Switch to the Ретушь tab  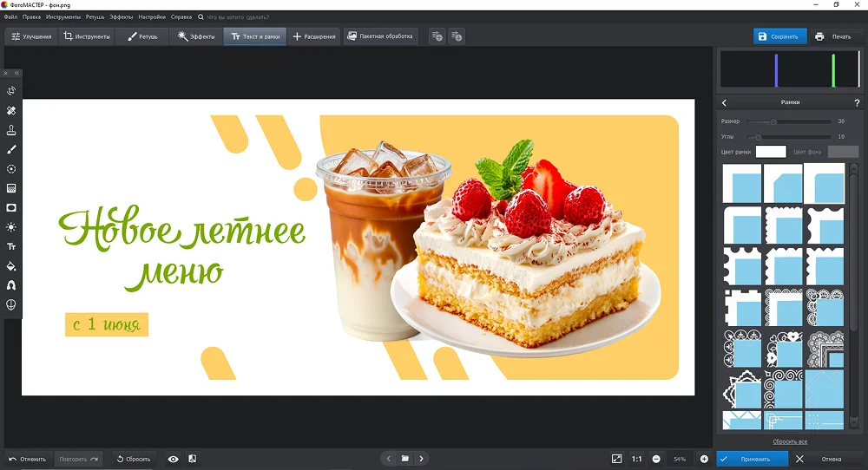143,36
